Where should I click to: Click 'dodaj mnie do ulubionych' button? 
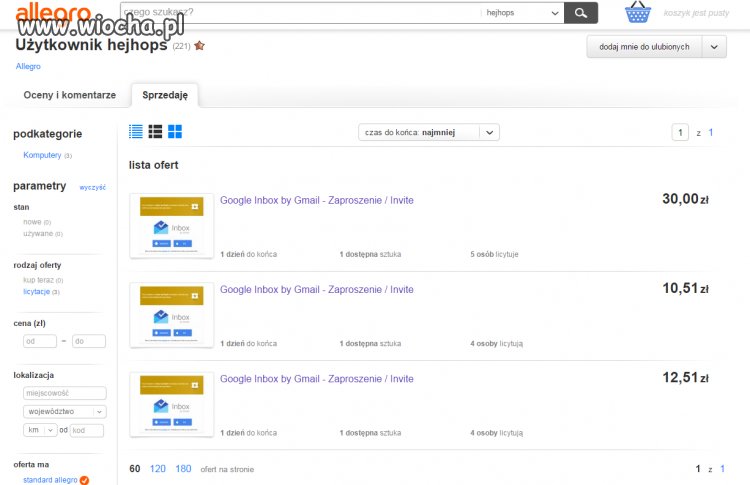click(644, 47)
